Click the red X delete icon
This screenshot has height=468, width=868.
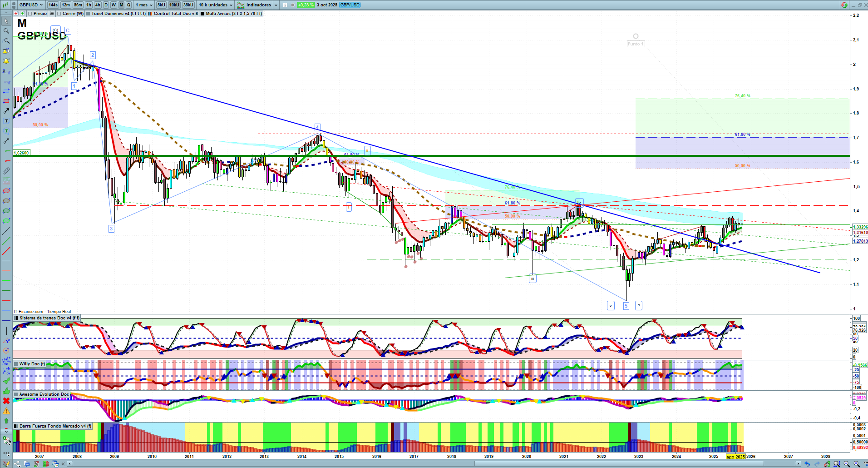6,401
